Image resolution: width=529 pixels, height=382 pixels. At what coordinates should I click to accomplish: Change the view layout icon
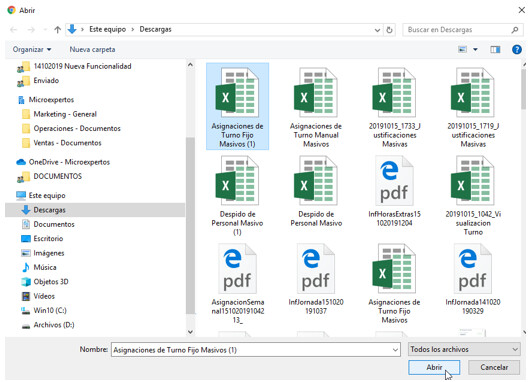click(x=462, y=50)
